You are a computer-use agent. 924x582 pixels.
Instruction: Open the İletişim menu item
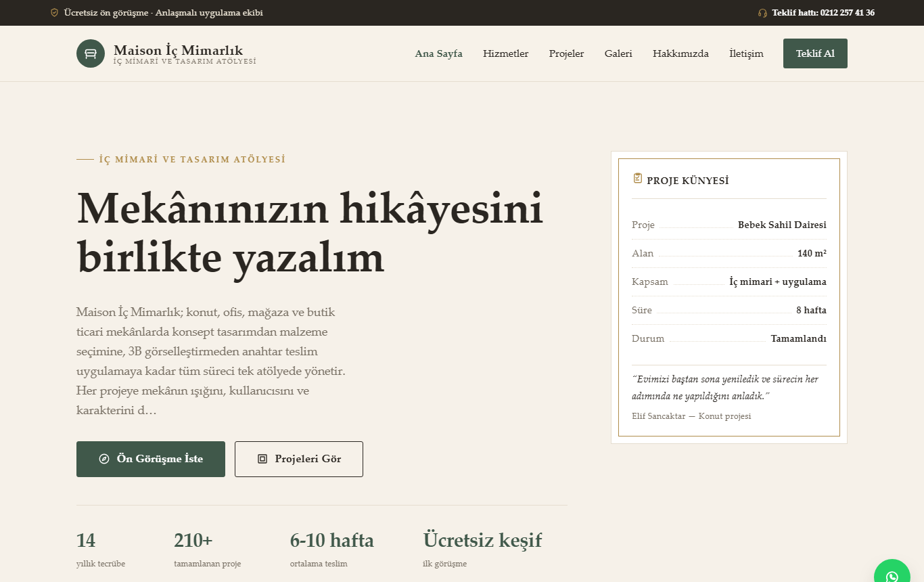coord(746,53)
